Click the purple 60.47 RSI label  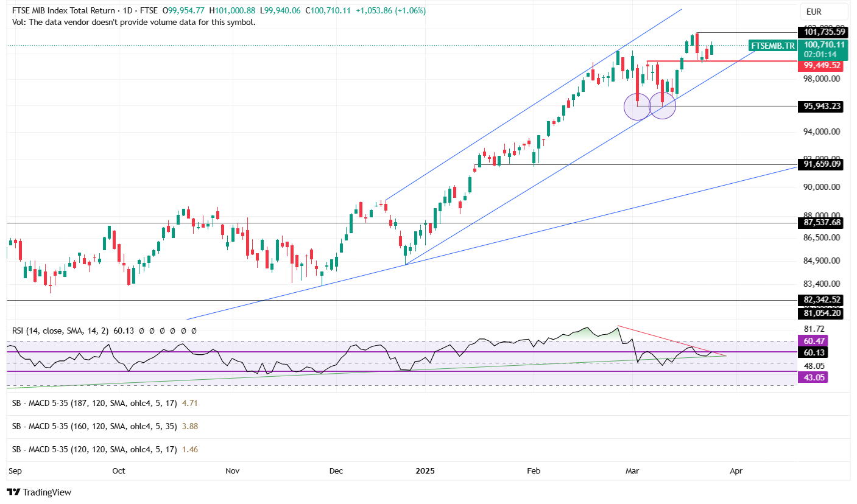(813, 341)
